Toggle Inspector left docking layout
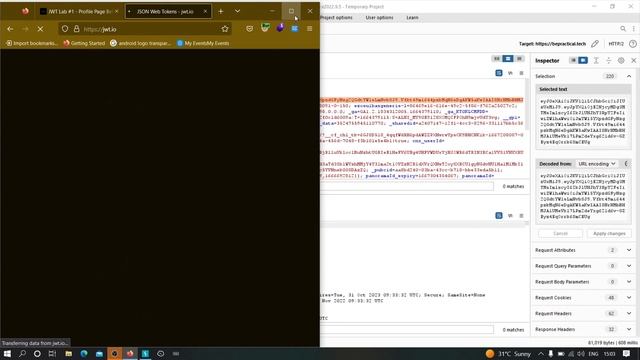 [x=573, y=60]
